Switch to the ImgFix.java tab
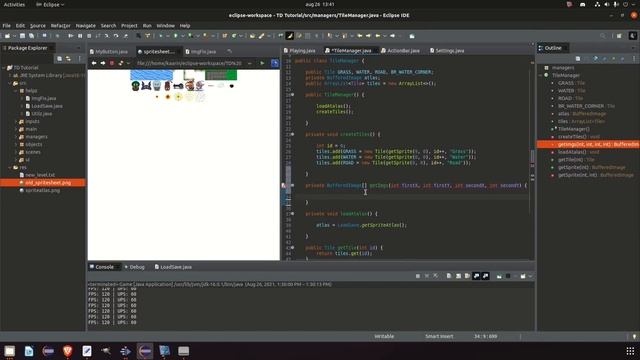Image resolution: width=640 pixels, height=360 pixels. pos(201,51)
